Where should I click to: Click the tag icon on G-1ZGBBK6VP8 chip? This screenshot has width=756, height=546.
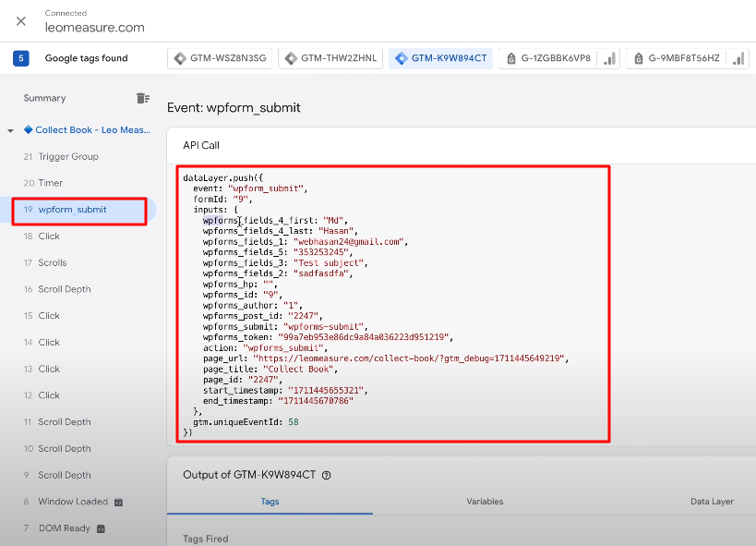click(511, 59)
